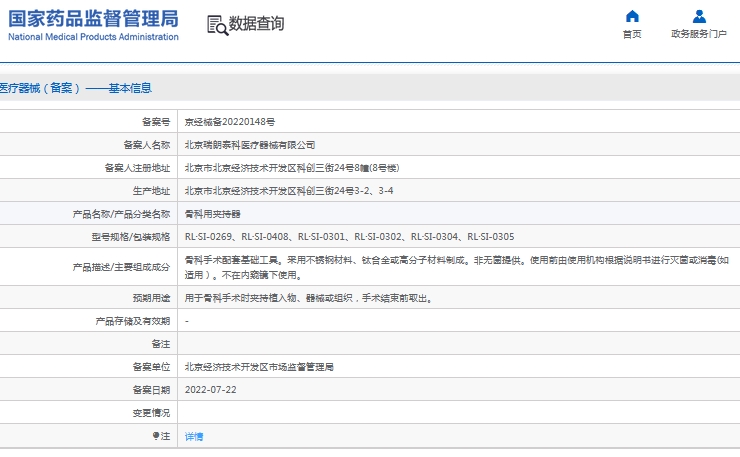Click the 生产地址 label
Viewport: 740px width, 457px height.
(151, 191)
